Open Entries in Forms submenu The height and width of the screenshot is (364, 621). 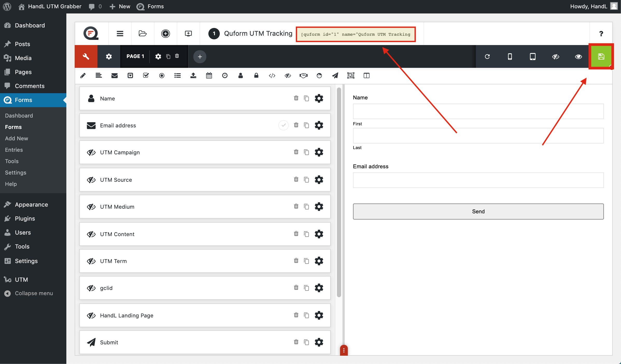[x=14, y=150]
